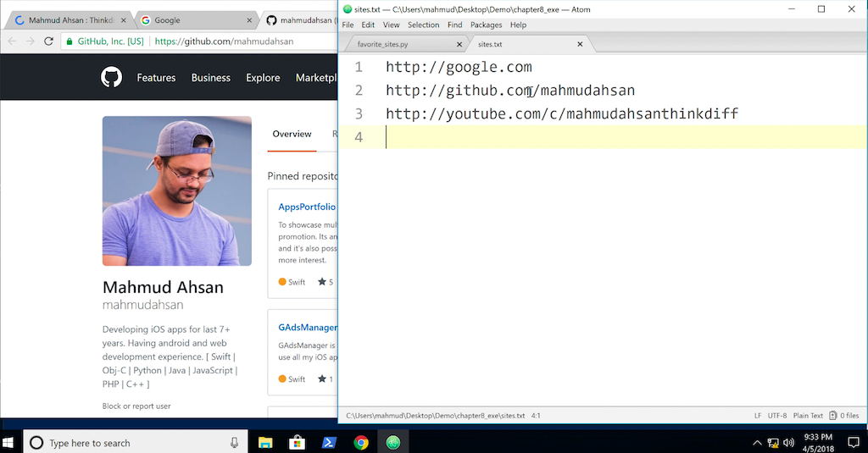Open File Explorer from taskbar

click(265, 443)
